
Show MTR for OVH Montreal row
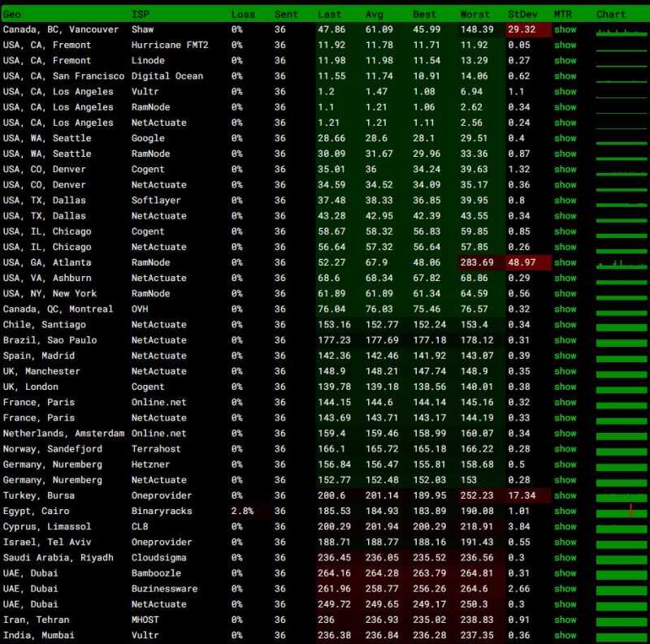click(565, 309)
